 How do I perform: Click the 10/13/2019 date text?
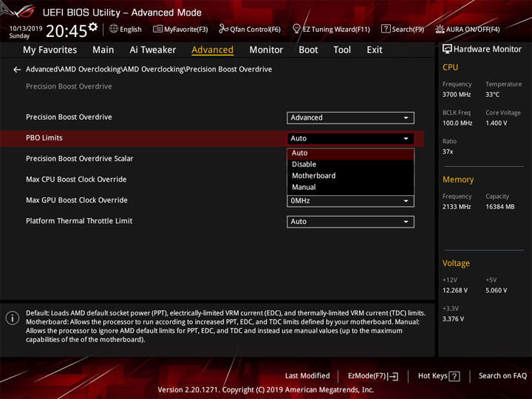click(x=26, y=29)
